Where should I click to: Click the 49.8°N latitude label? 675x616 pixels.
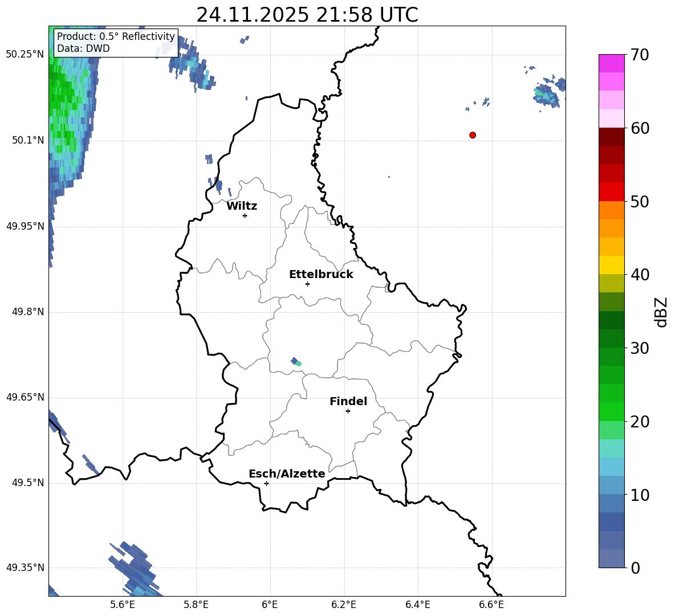28,312
